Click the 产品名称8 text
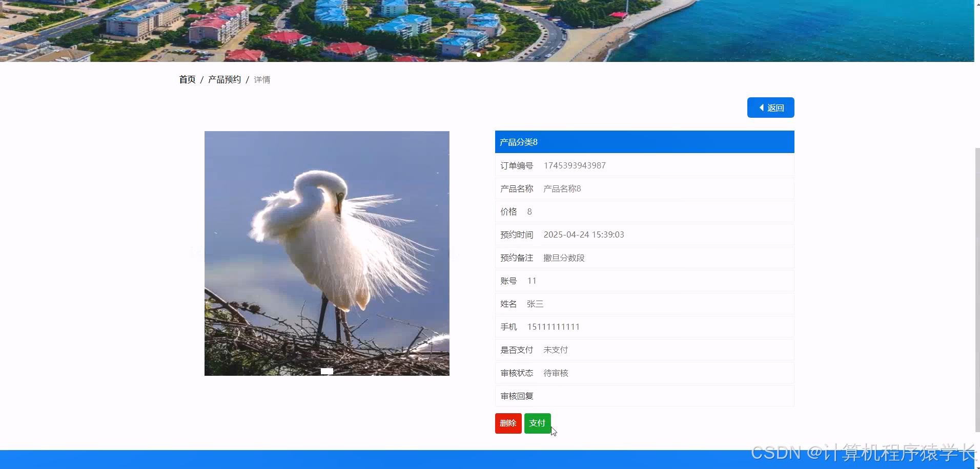The image size is (980, 469). point(561,188)
